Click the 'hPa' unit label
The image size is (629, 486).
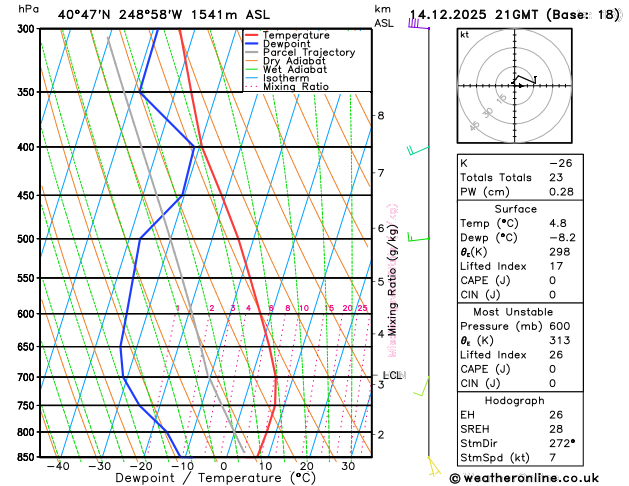28,9
